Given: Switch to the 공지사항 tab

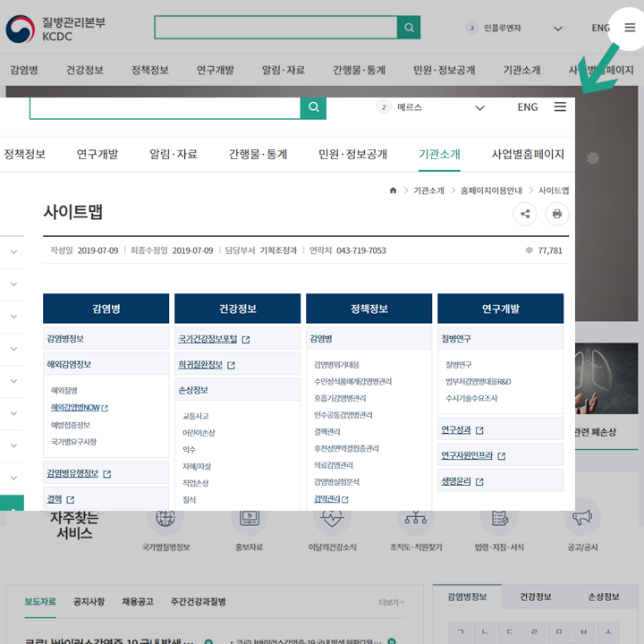Looking at the screenshot, I should click(89, 602).
